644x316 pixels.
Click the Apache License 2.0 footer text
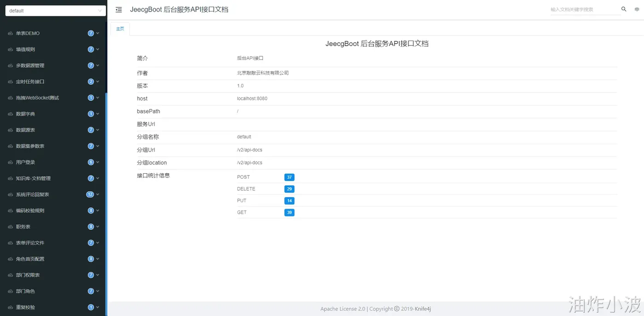343,309
